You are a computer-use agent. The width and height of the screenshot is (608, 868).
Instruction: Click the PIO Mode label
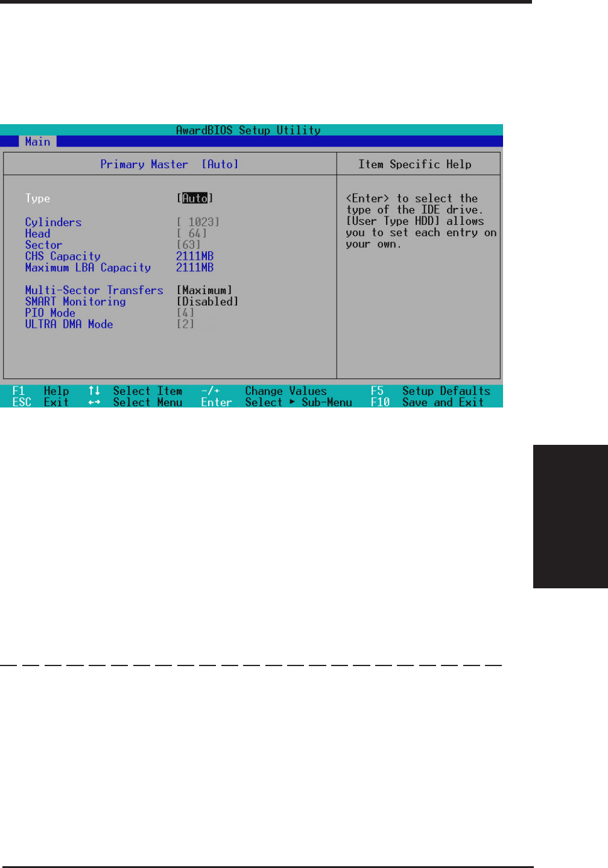click(x=50, y=313)
